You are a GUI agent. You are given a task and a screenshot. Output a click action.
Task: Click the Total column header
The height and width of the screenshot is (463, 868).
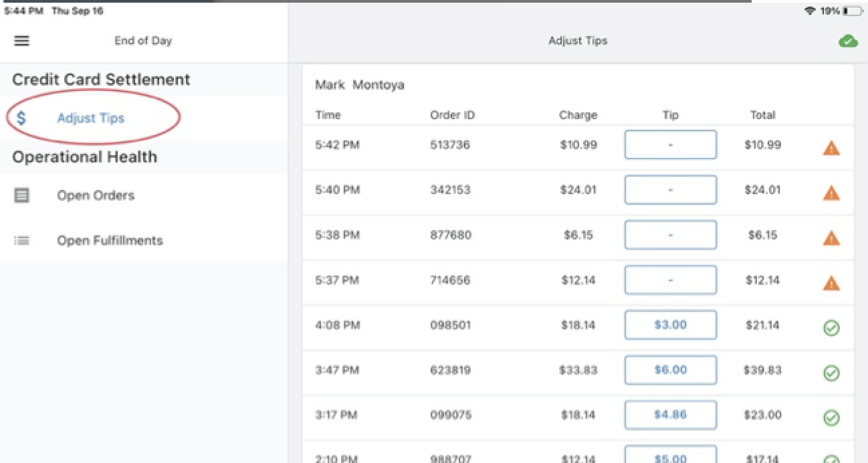[762, 115]
